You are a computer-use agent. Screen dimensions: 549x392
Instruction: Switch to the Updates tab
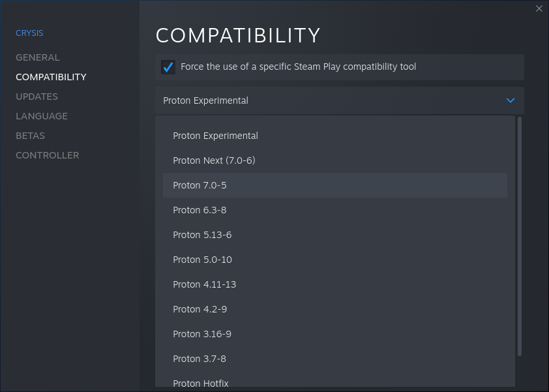point(37,97)
